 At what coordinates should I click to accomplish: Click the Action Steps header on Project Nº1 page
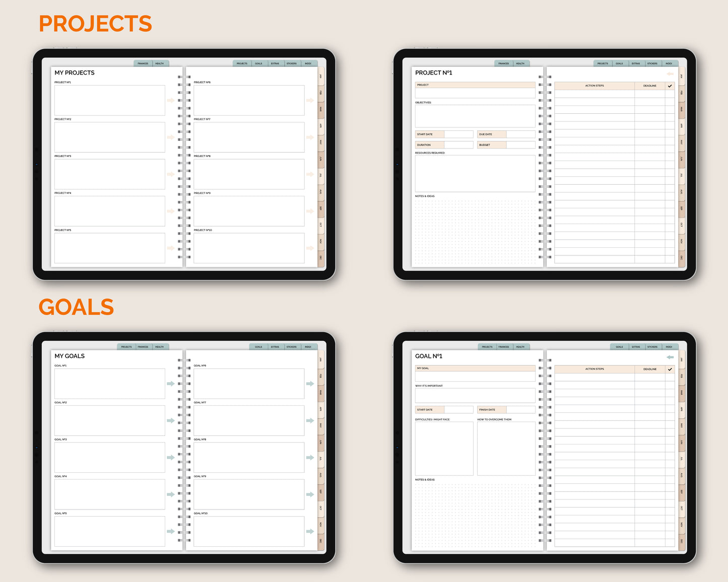[594, 86]
